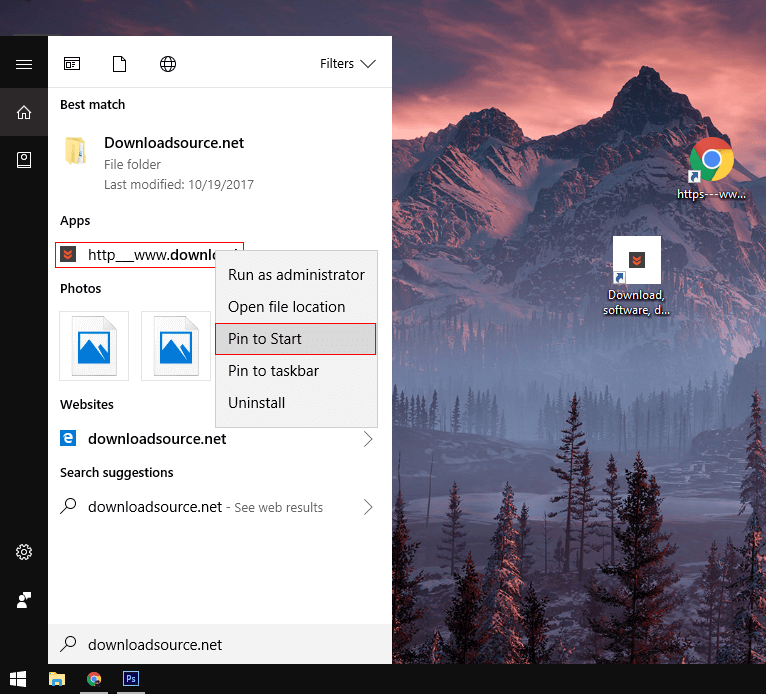
Task: Open Chrome from the taskbar
Action: point(94,679)
